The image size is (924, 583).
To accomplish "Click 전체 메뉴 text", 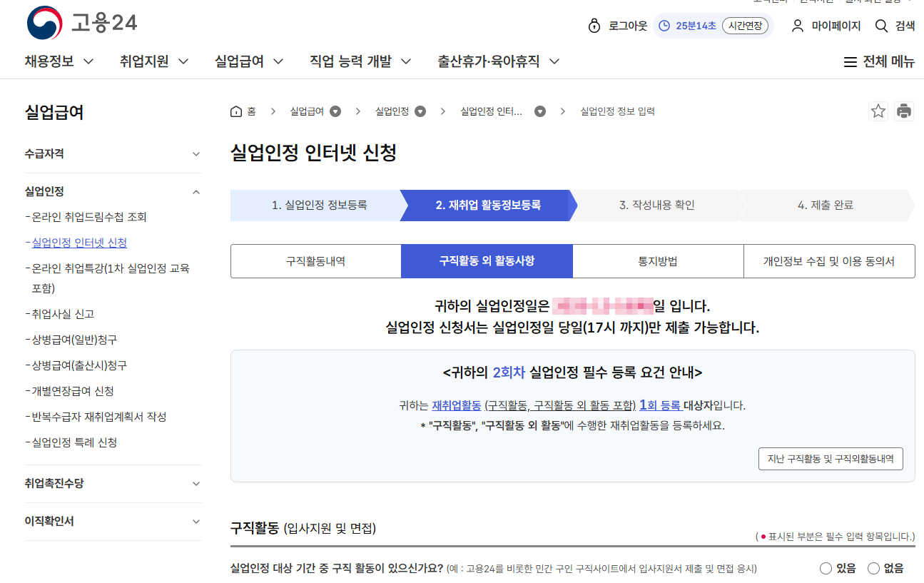I will (889, 62).
